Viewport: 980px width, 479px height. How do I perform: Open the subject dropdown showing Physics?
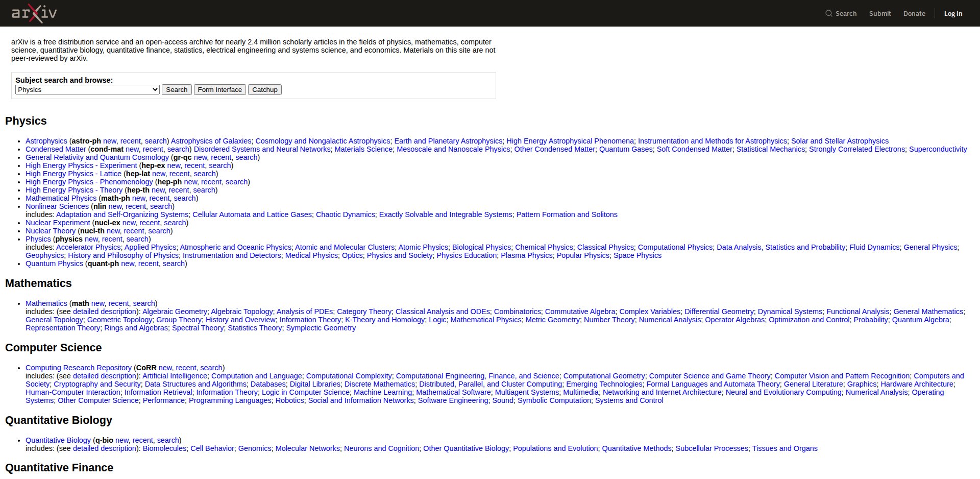[88, 90]
